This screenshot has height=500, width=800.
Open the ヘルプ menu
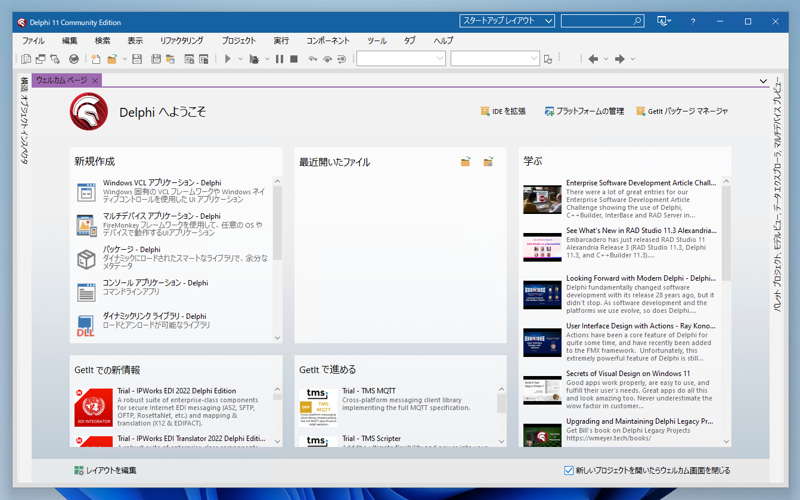(443, 40)
